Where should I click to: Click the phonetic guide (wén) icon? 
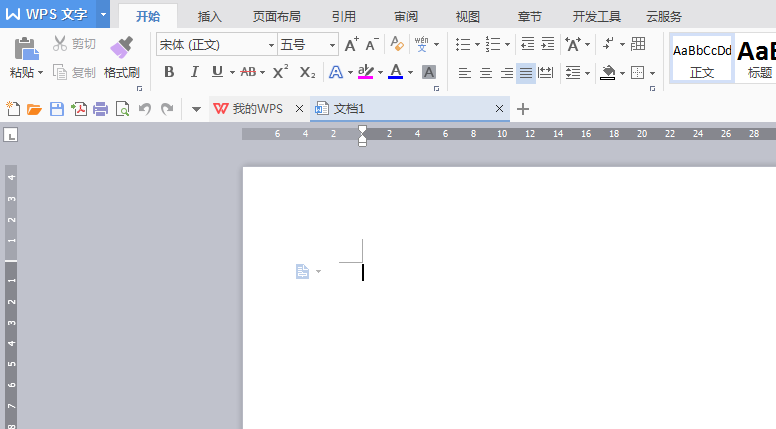click(422, 44)
